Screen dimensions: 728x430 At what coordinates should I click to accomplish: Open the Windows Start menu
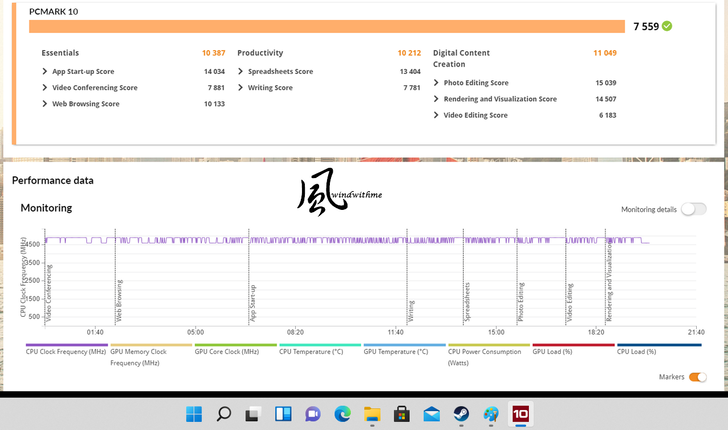point(193,413)
